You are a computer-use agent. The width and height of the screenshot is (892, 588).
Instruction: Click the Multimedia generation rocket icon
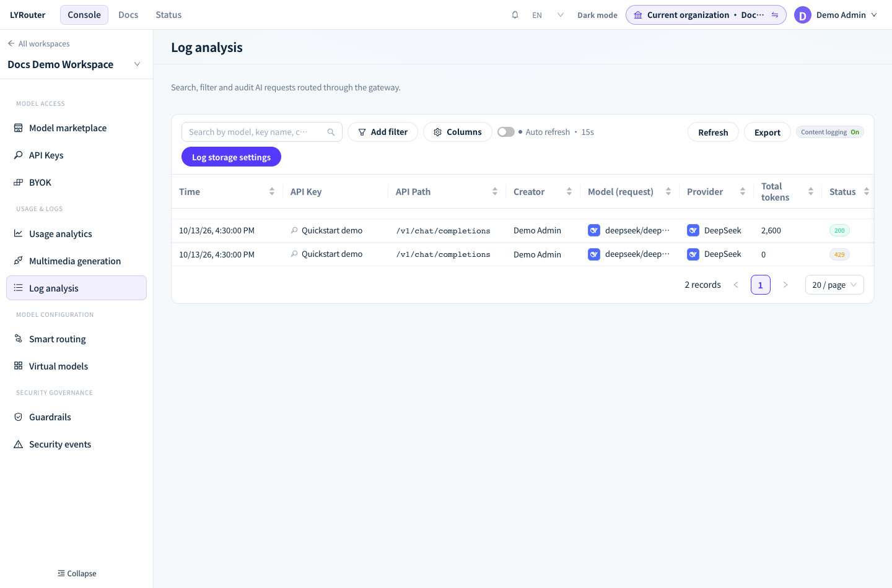coord(18,261)
